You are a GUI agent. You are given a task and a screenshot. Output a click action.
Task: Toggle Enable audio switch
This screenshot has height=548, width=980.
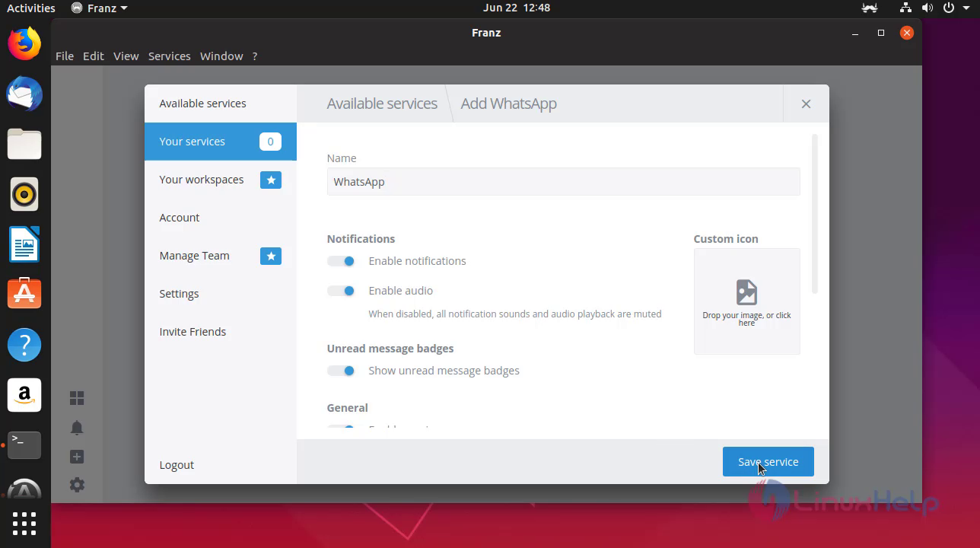pos(341,291)
